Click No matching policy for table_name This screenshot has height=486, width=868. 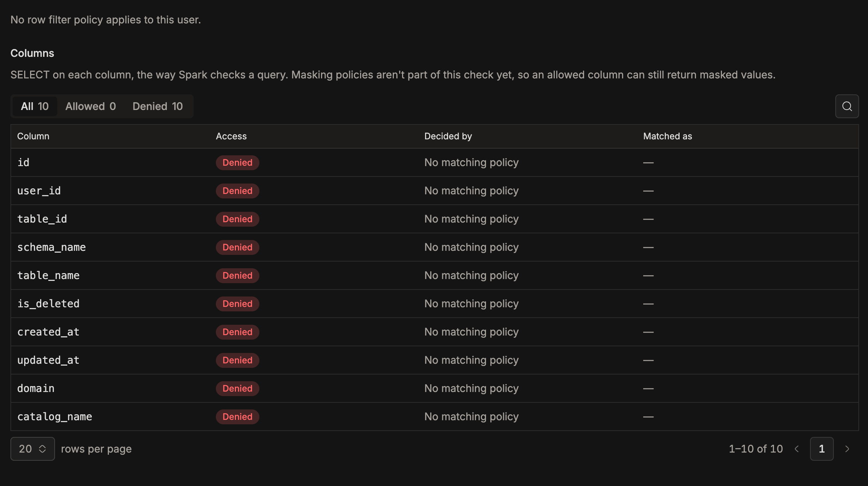(471, 276)
